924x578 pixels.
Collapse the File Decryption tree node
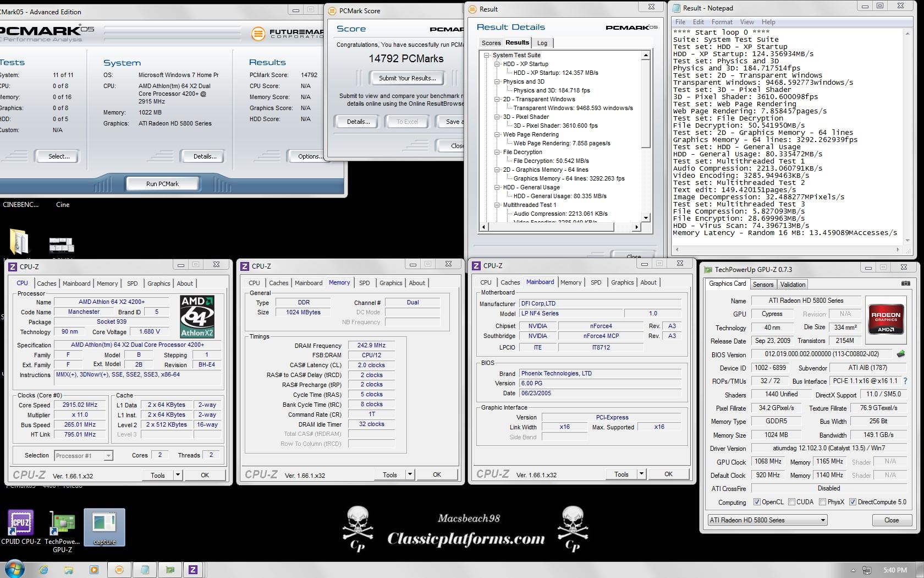[497, 152]
